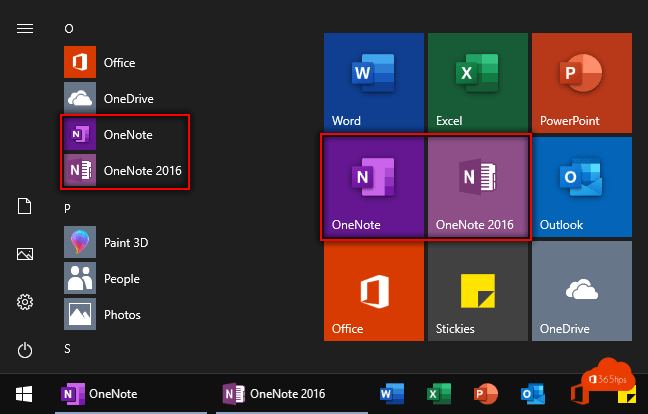Open the Stickies tile

point(478,291)
